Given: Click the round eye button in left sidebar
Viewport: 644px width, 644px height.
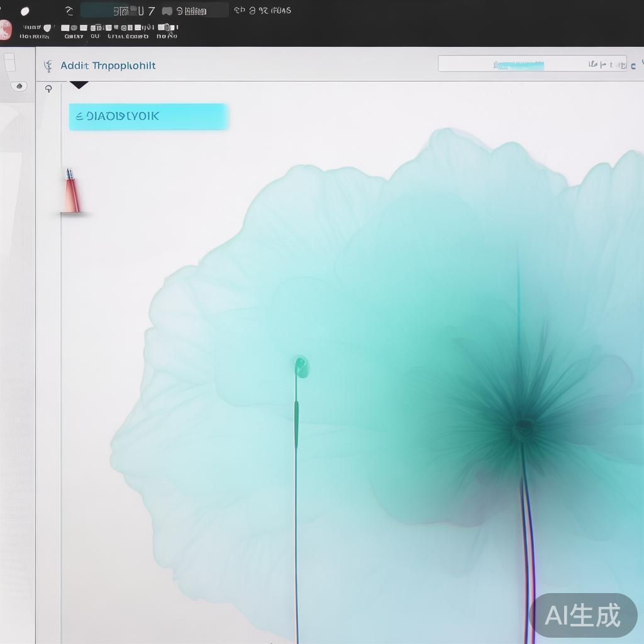Looking at the screenshot, I should tap(19, 86).
